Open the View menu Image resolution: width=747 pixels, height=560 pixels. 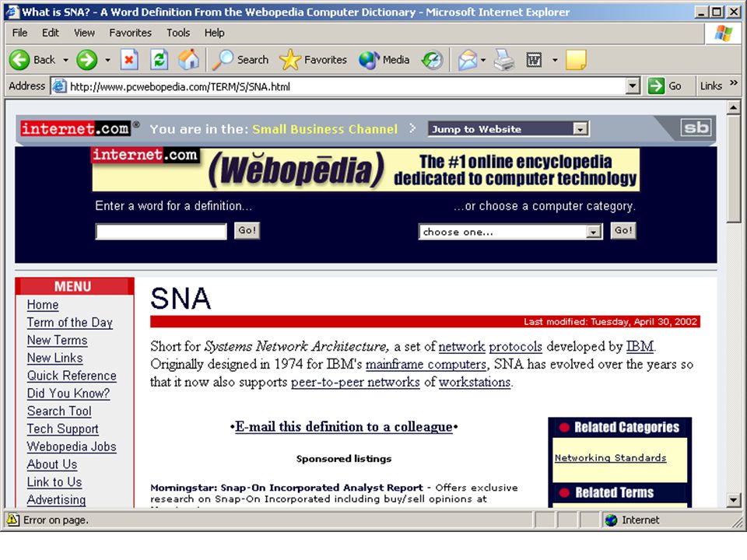84,33
